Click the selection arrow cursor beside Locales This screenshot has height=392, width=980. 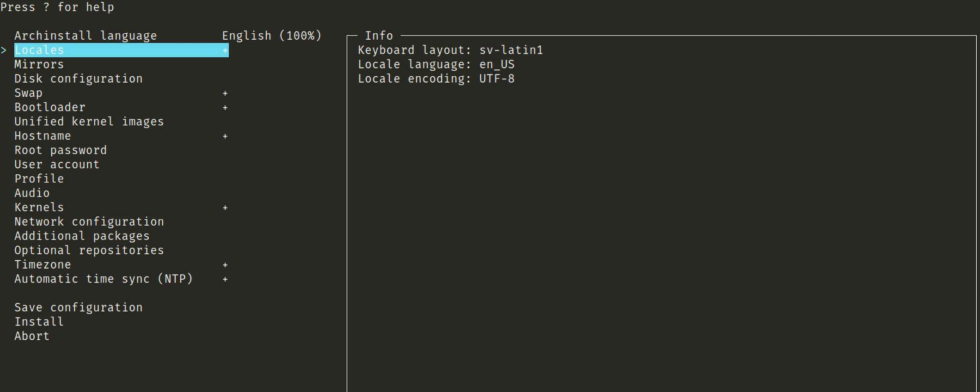4,50
